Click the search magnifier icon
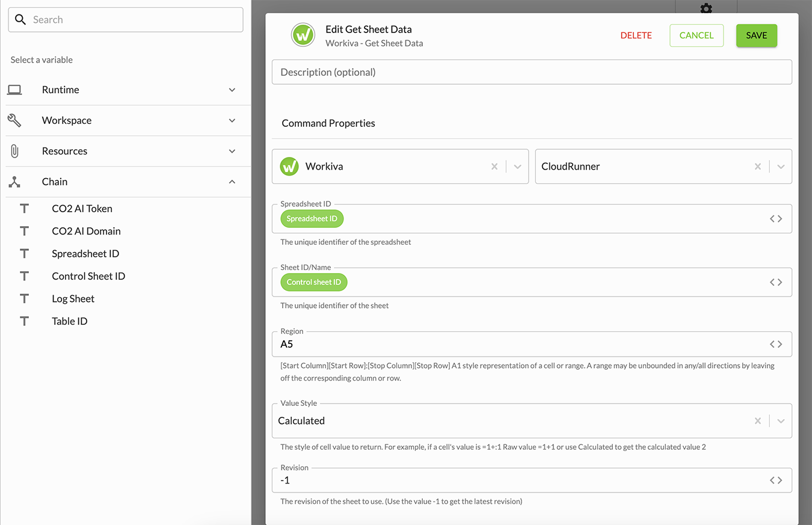The width and height of the screenshot is (812, 525). coord(20,20)
